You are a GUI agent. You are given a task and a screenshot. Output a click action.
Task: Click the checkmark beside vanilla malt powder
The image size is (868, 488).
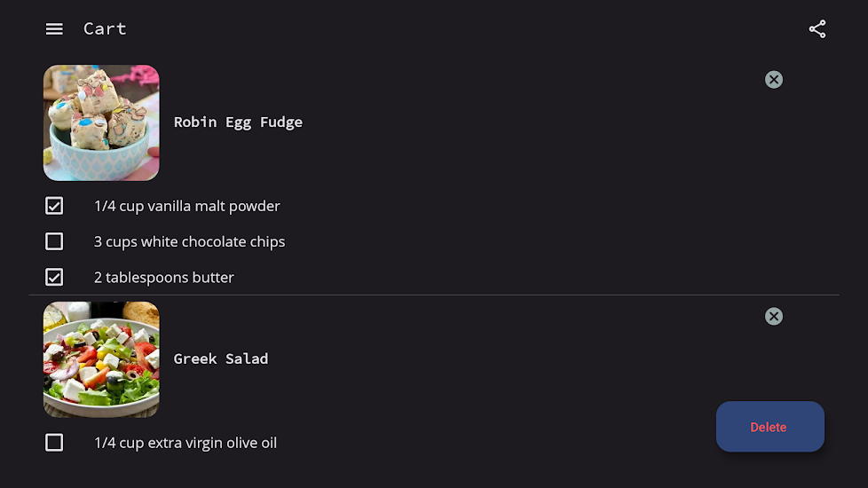[x=54, y=206]
